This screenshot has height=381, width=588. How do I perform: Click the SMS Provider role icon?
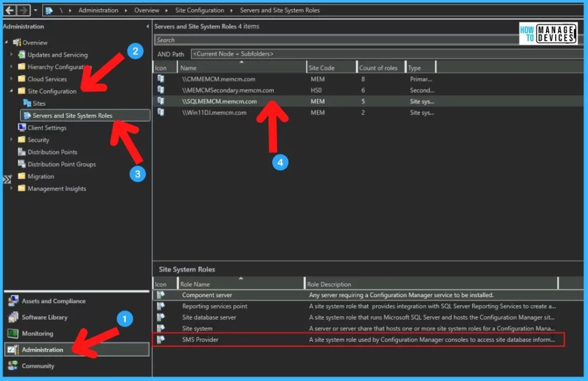coord(161,340)
